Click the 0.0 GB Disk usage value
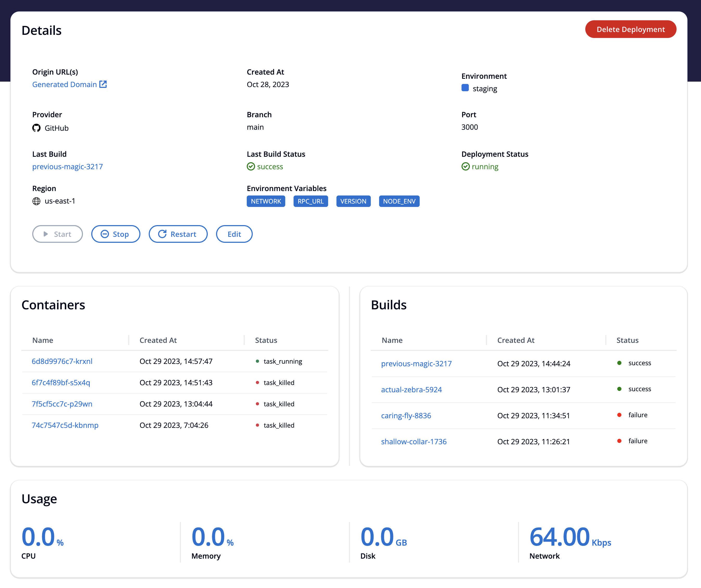The width and height of the screenshot is (701, 588). (x=384, y=537)
